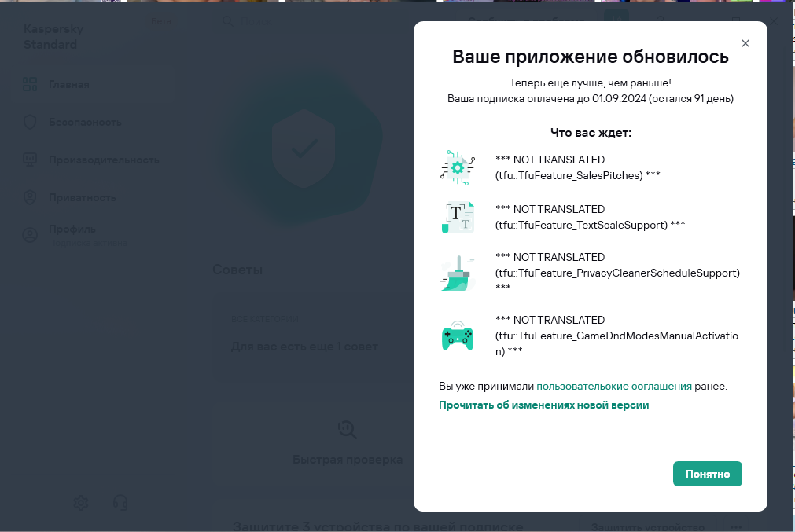Image resolution: width=795 pixels, height=532 pixels.
Task: Click the TextScaleSupport text-size icon
Action: point(458,218)
